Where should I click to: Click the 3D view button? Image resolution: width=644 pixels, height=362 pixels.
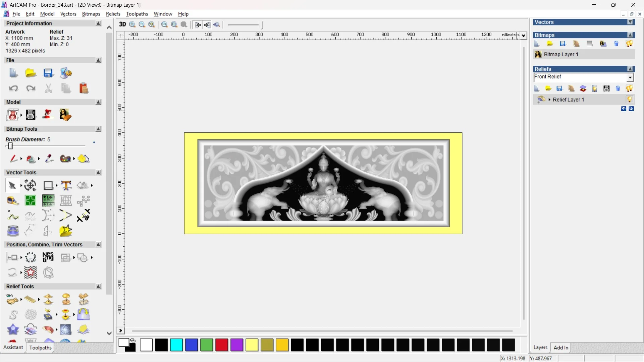coord(122,24)
